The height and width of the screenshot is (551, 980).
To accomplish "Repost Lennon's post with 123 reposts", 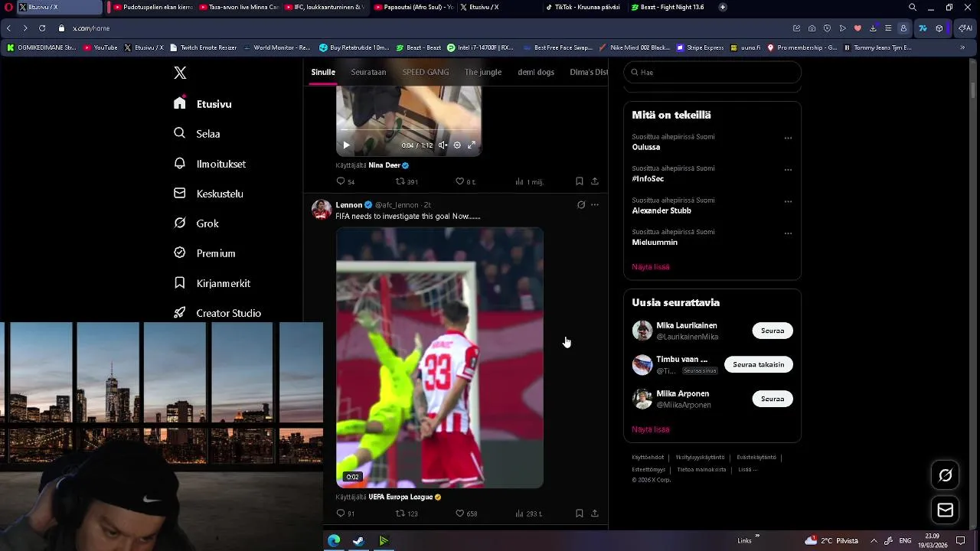I will tap(407, 514).
